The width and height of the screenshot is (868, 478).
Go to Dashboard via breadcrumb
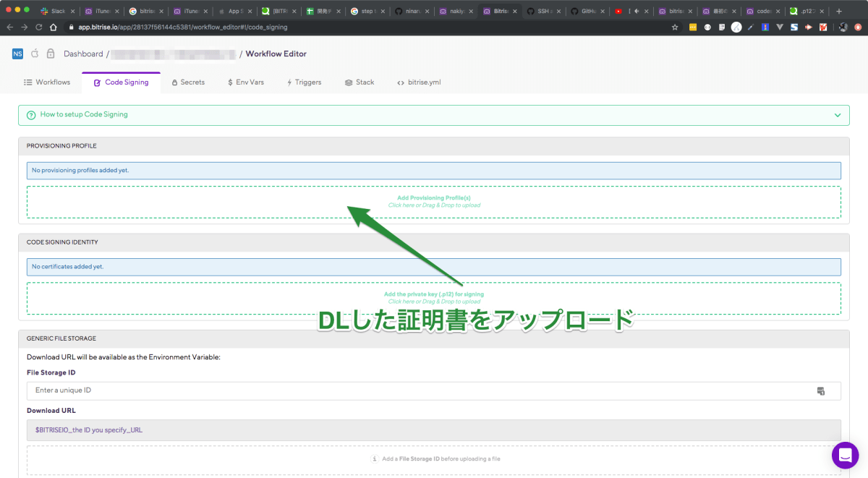pos(83,54)
